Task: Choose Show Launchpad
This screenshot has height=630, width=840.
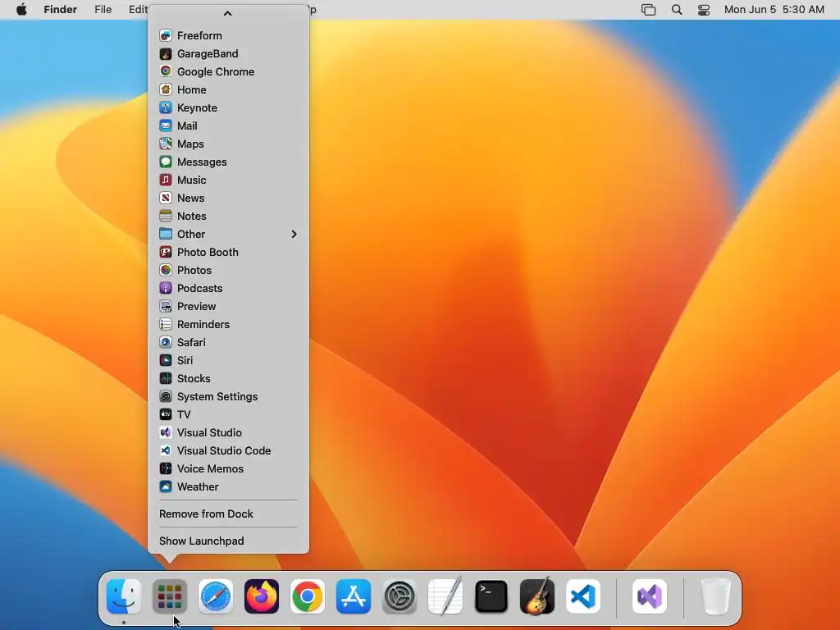Action: 228,541
